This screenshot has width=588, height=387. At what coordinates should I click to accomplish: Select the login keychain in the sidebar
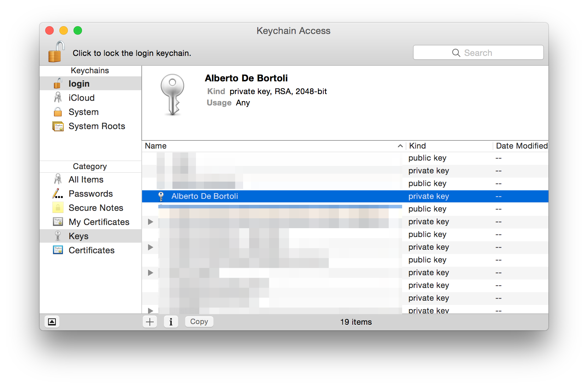[90, 83]
